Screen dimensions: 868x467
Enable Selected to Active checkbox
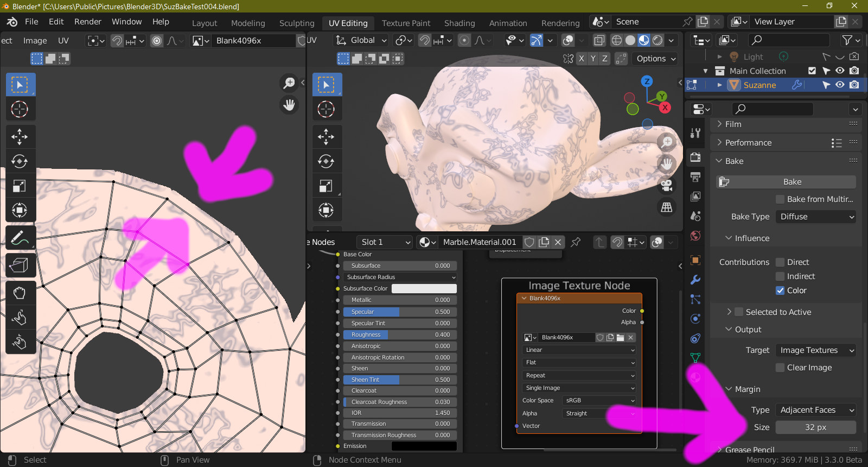click(x=739, y=312)
